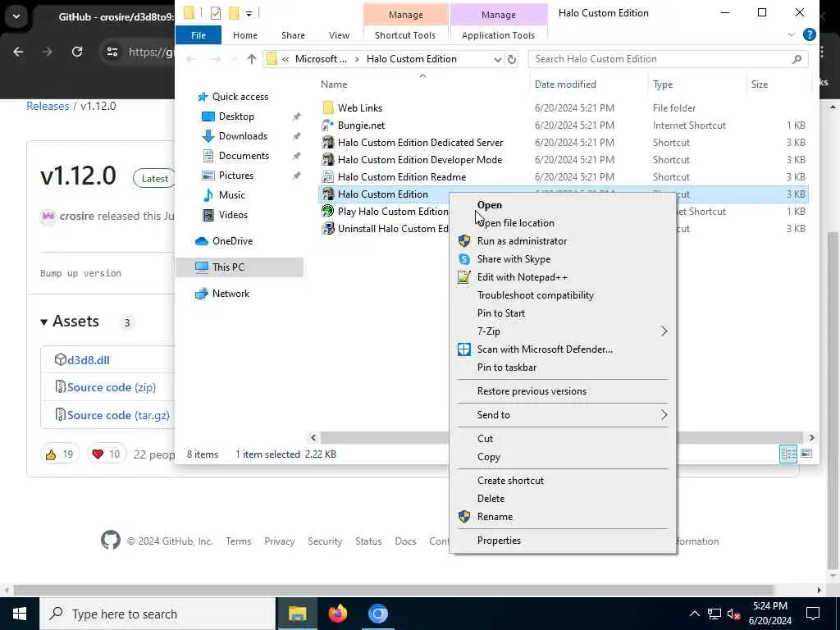This screenshot has width=840, height=630.
Task: Download d3d8.dll asset
Action: 89,360
